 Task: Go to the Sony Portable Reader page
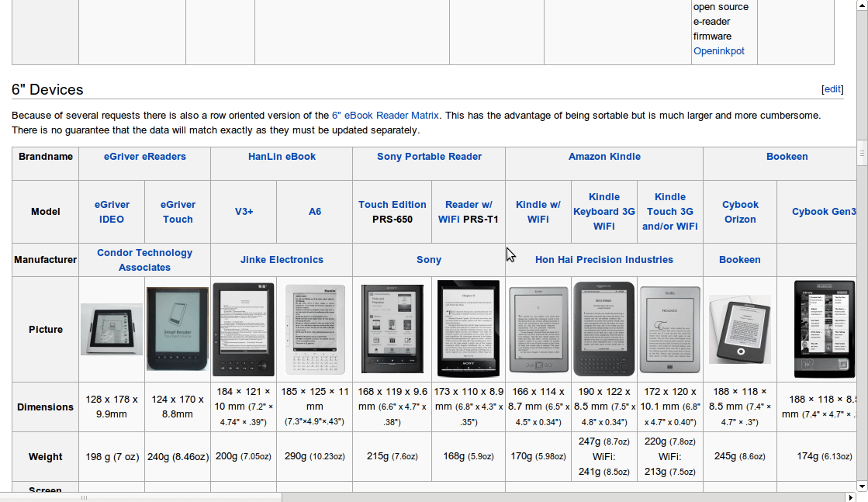pyautogui.click(x=429, y=157)
